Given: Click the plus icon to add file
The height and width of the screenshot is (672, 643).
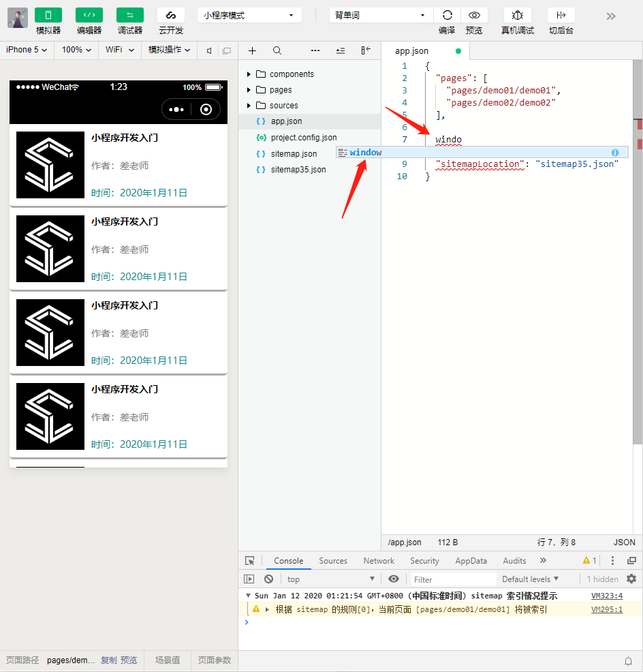Looking at the screenshot, I should pyautogui.click(x=252, y=50).
